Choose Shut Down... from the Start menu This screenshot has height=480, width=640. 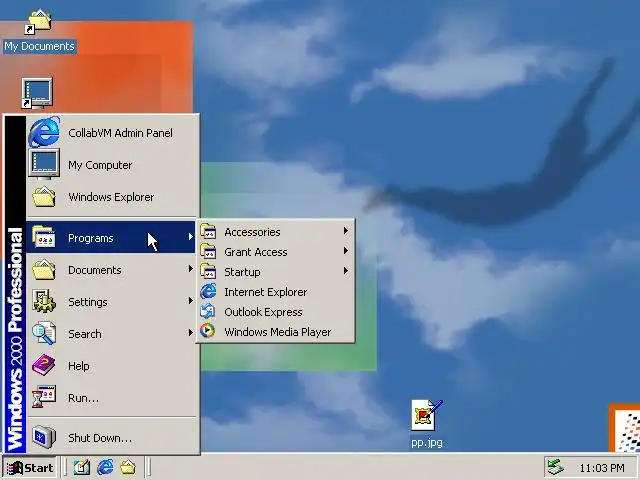coord(113,438)
